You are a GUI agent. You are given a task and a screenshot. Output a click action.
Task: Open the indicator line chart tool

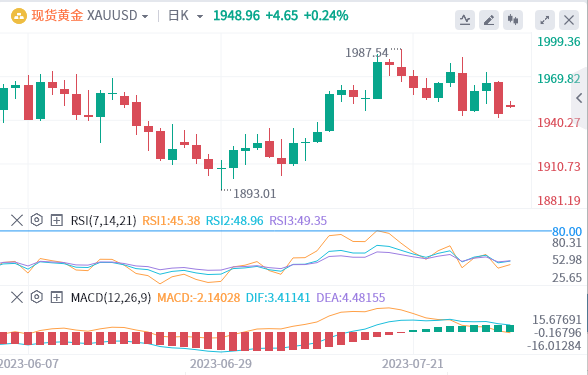click(x=465, y=20)
